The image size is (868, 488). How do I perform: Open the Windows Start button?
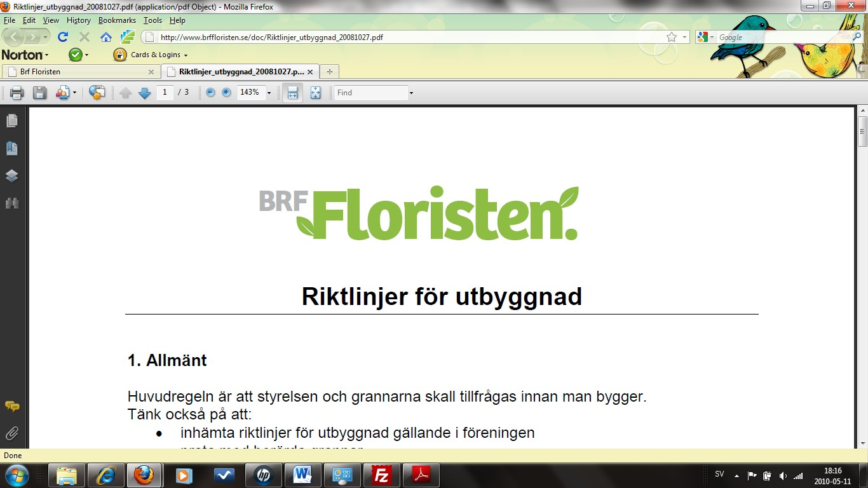[x=17, y=475]
